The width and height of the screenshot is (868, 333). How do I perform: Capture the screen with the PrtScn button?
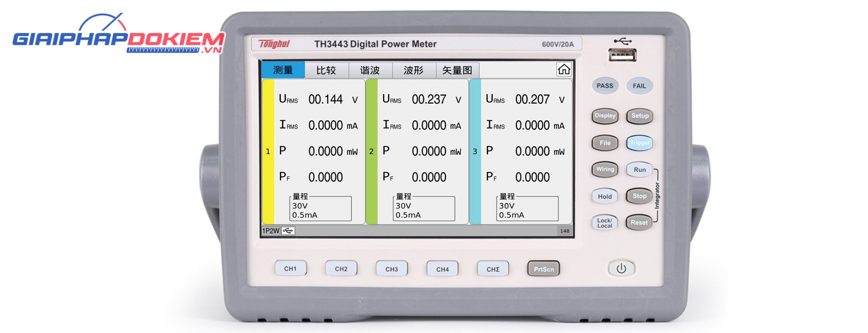[543, 269]
